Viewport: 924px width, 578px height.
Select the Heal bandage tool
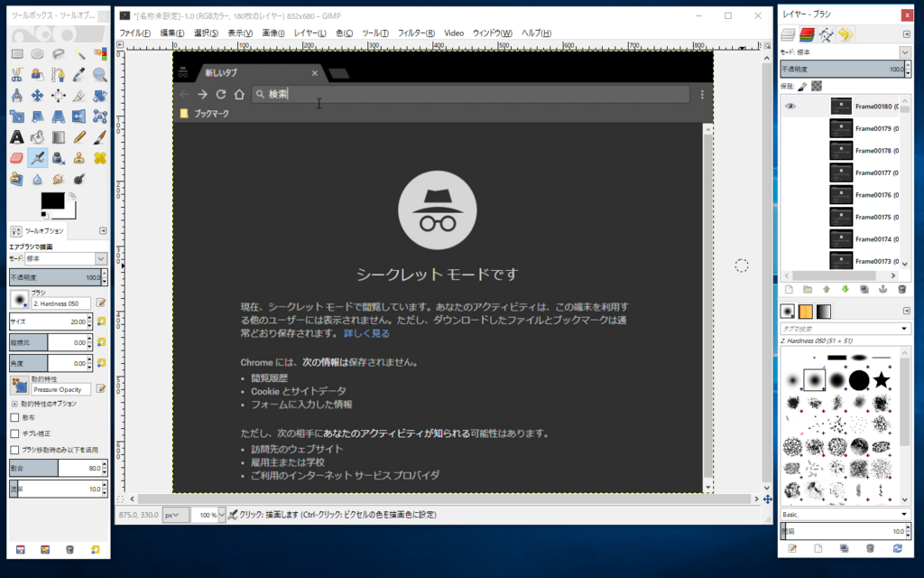[100, 158]
